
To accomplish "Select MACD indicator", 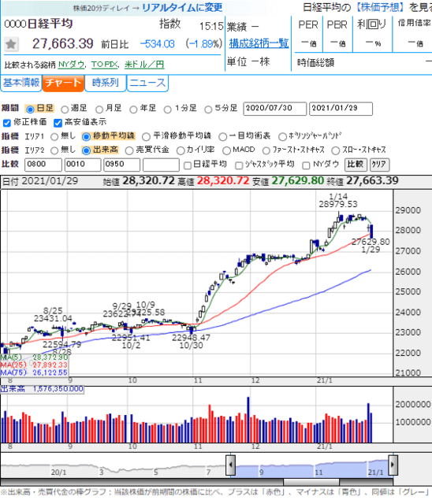I will point(226,150).
